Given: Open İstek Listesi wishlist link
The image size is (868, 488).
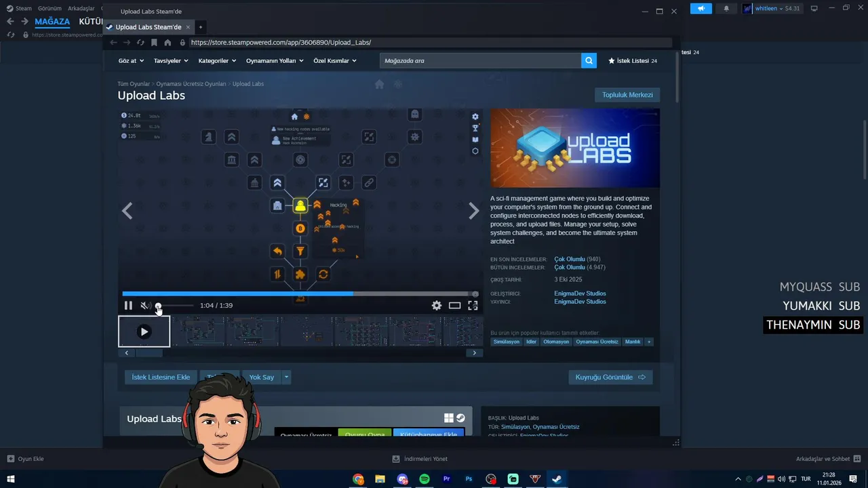Looking at the screenshot, I should [633, 60].
